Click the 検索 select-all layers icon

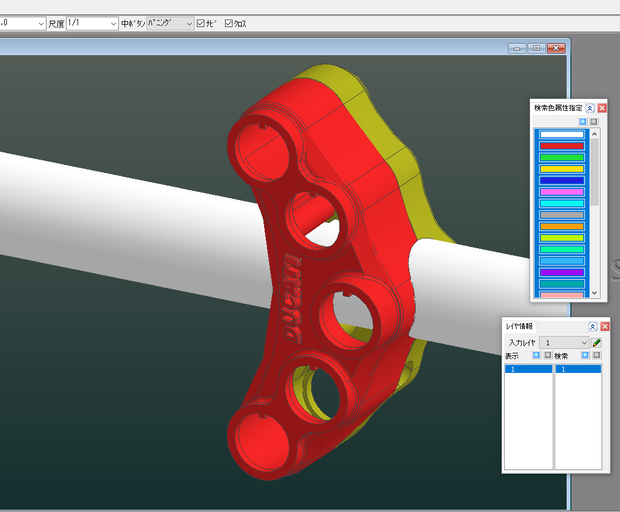[585, 355]
